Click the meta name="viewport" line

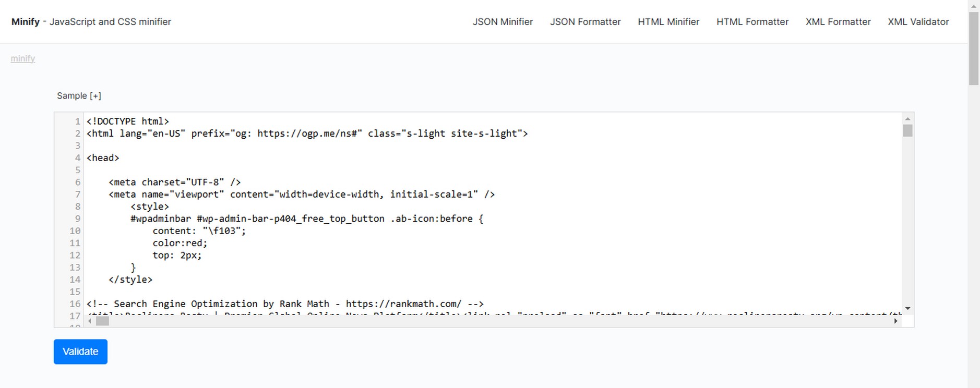point(302,195)
